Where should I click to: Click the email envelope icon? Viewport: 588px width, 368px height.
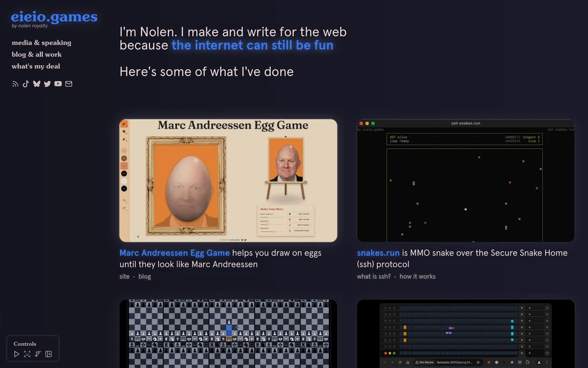coord(69,84)
